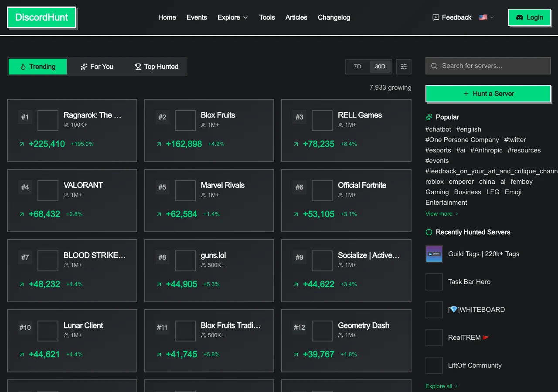Open the Tools nav item
This screenshot has height=392, width=558.
coord(267,17)
